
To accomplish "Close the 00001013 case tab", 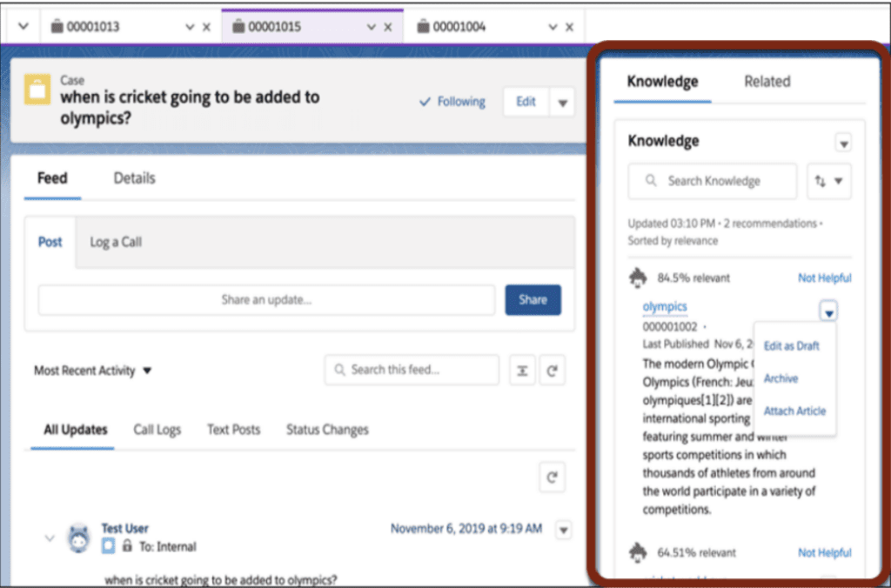I will [x=206, y=27].
